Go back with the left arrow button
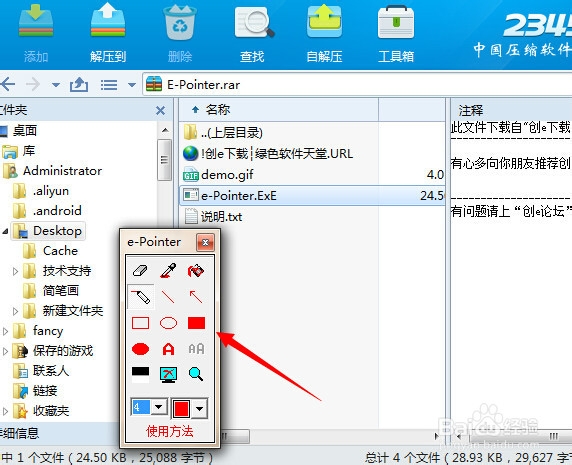The image size is (572, 465). pos(8,85)
